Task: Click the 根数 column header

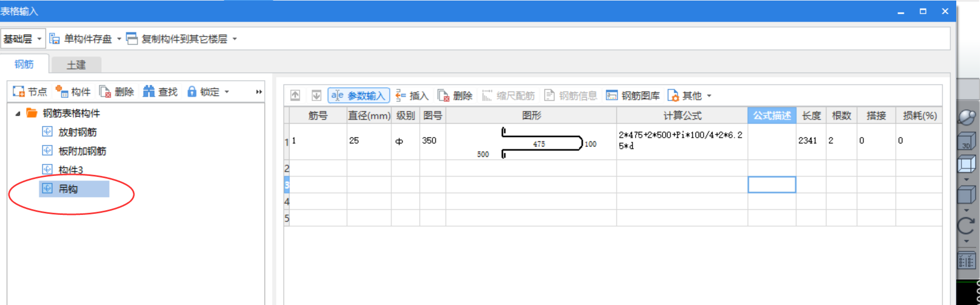Action: 841,115
